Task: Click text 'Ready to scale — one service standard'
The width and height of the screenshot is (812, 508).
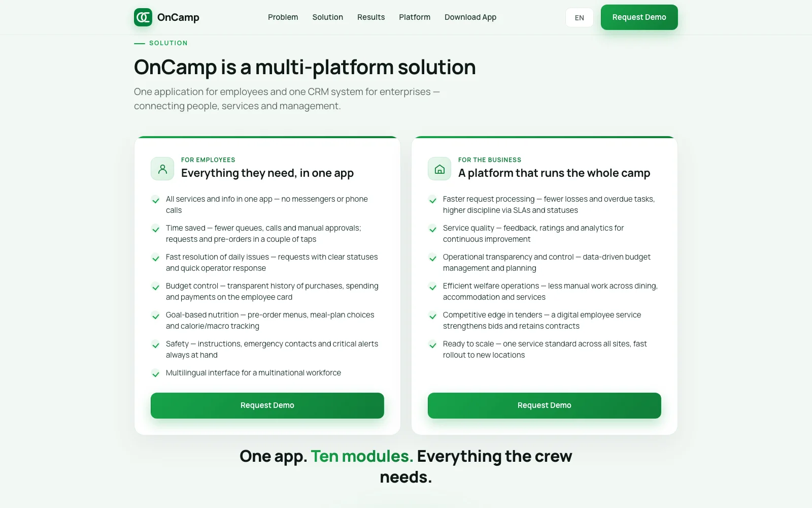Action: click(545, 350)
